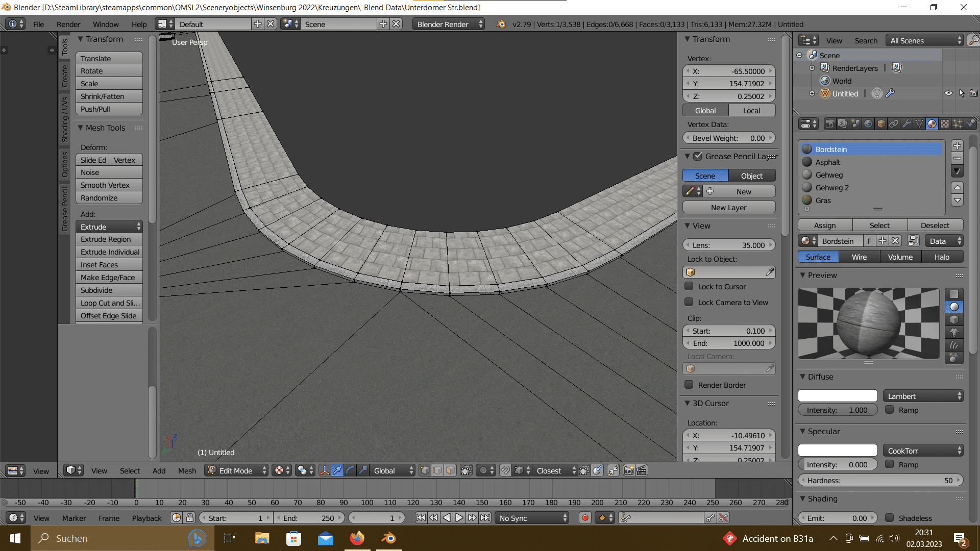Switch to the Wire material type tab
Image resolution: width=980 pixels, height=551 pixels.
click(859, 257)
